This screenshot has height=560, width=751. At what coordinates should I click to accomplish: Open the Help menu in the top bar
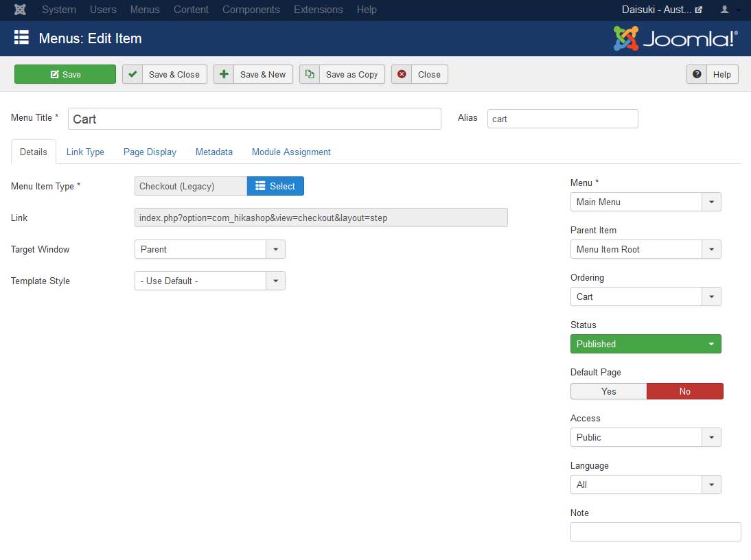(x=367, y=10)
